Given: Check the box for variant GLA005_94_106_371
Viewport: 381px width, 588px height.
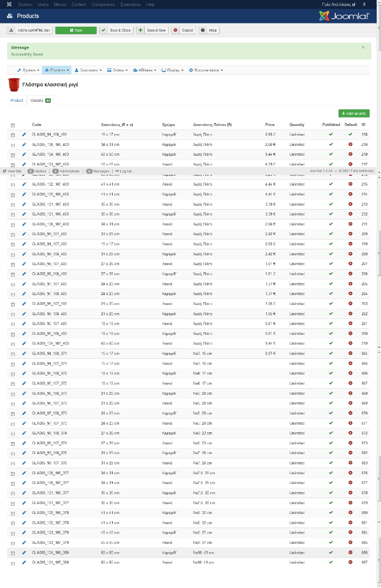Looking at the screenshot, I should coord(13,354).
